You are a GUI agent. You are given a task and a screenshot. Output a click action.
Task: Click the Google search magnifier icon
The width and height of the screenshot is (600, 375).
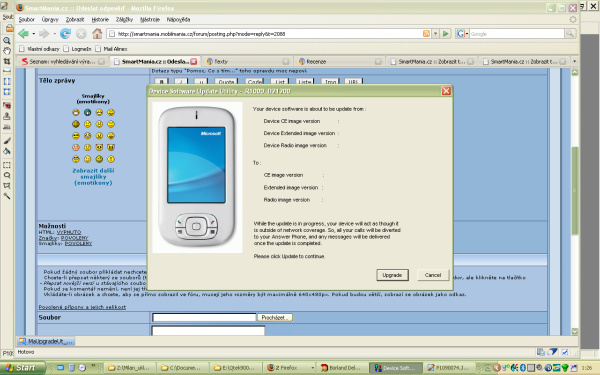tap(570, 34)
